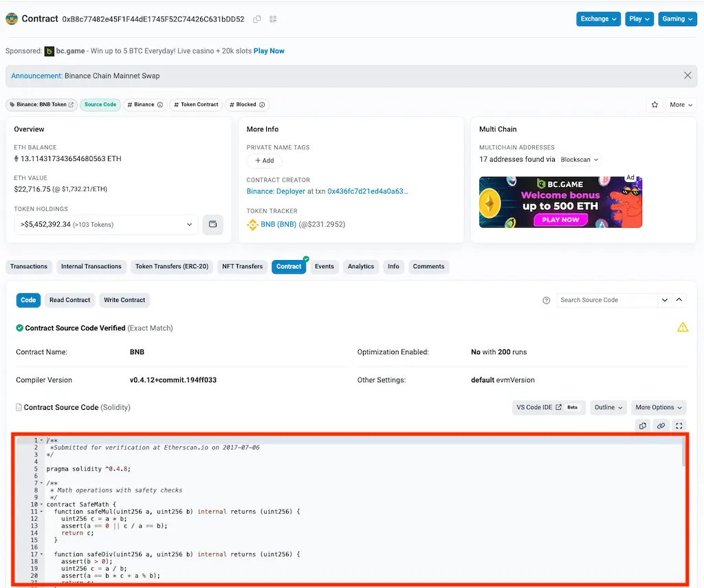Click the yellow warning triangle icon
Image resolution: width=704 pixels, height=588 pixels.
tap(683, 327)
